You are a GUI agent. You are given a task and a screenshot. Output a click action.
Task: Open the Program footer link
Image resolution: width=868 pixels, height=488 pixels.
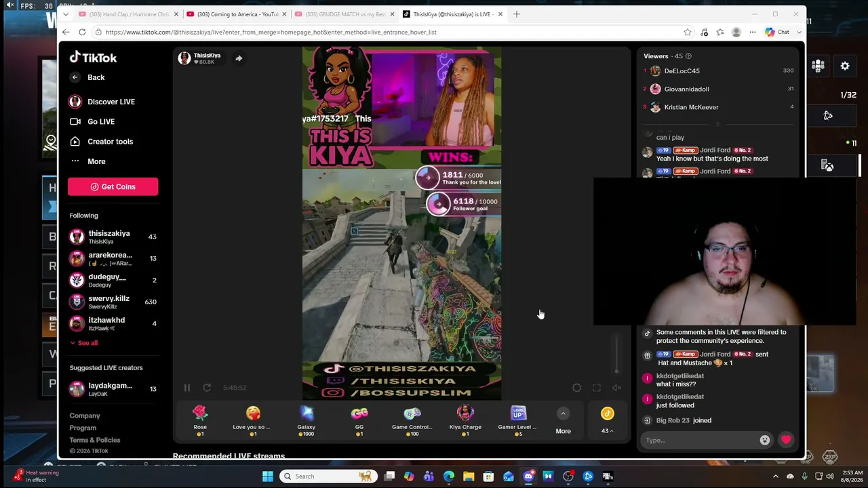pos(83,428)
